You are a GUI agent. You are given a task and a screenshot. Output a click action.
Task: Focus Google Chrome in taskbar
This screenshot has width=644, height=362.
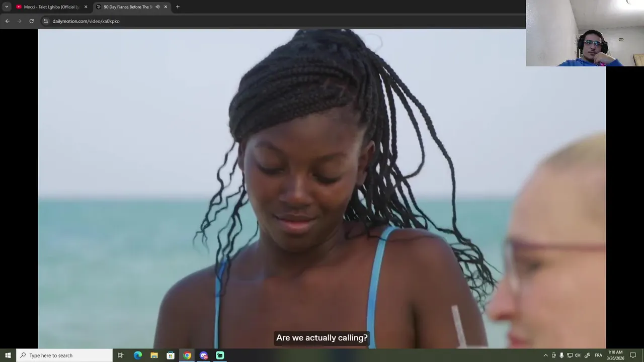pos(187,355)
